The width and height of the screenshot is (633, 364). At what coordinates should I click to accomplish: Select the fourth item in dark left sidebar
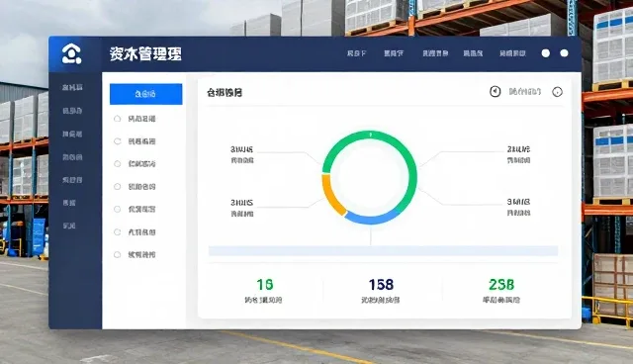click(x=72, y=157)
